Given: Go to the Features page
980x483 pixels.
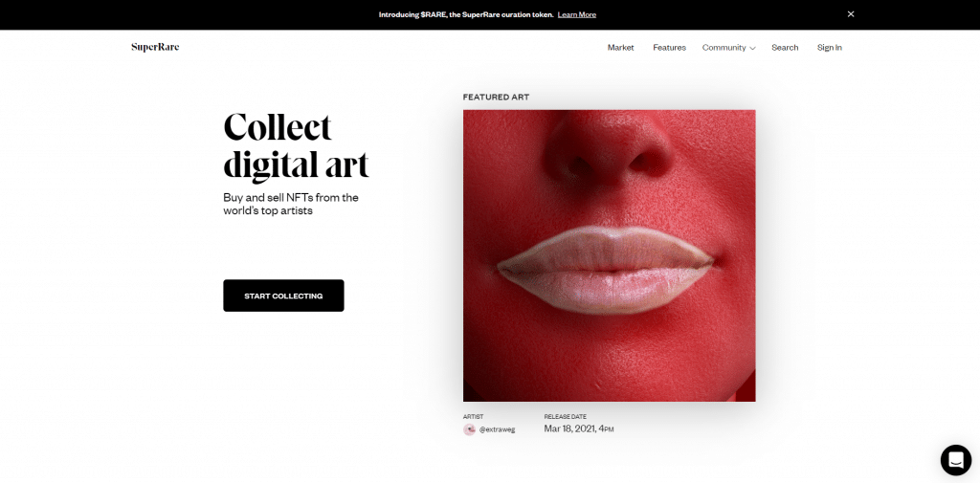Looking at the screenshot, I should [x=669, y=48].
